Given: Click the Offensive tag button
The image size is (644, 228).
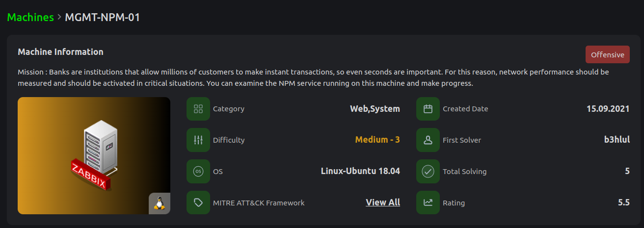Looking at the screenshot, I should click(607, 54).
